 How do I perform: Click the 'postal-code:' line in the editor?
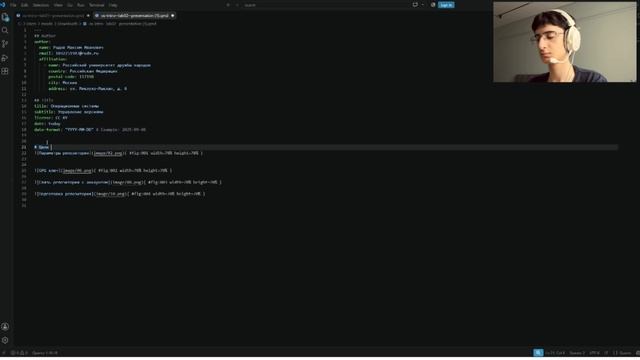(71, 77)
